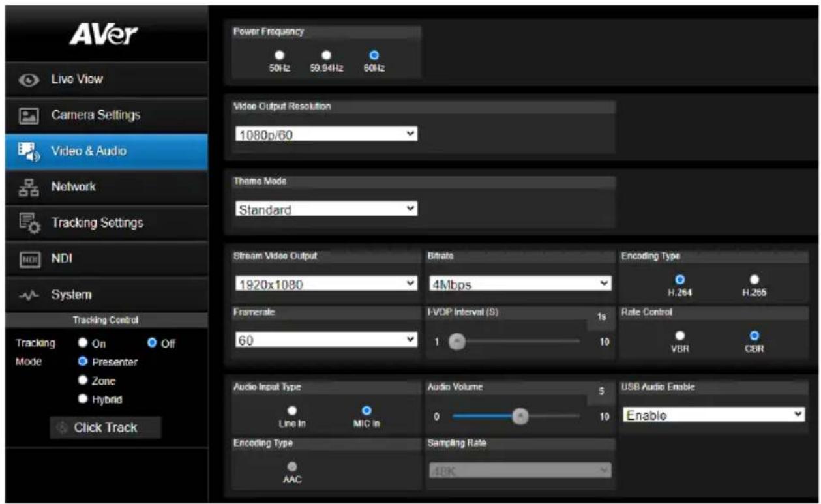Select Line In audio input
Screen dimensions: 821x504
[x=292, y=410]
